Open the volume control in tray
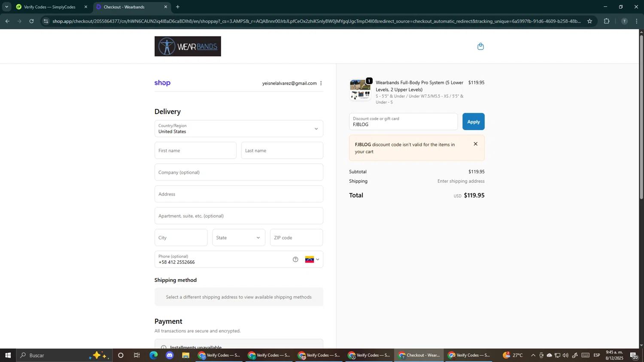The width and height of the screenshot is (644, 362). (x=565, y=355)
